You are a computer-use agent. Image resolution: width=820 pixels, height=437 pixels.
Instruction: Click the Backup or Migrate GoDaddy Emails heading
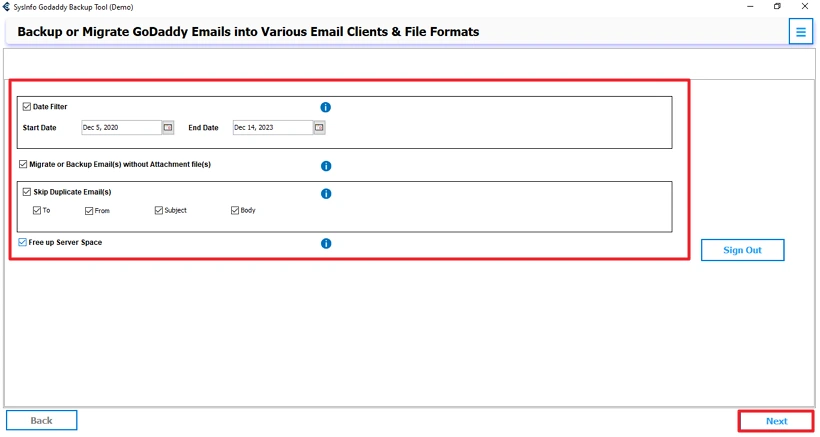pyautogui.click(x=248, y=32)
